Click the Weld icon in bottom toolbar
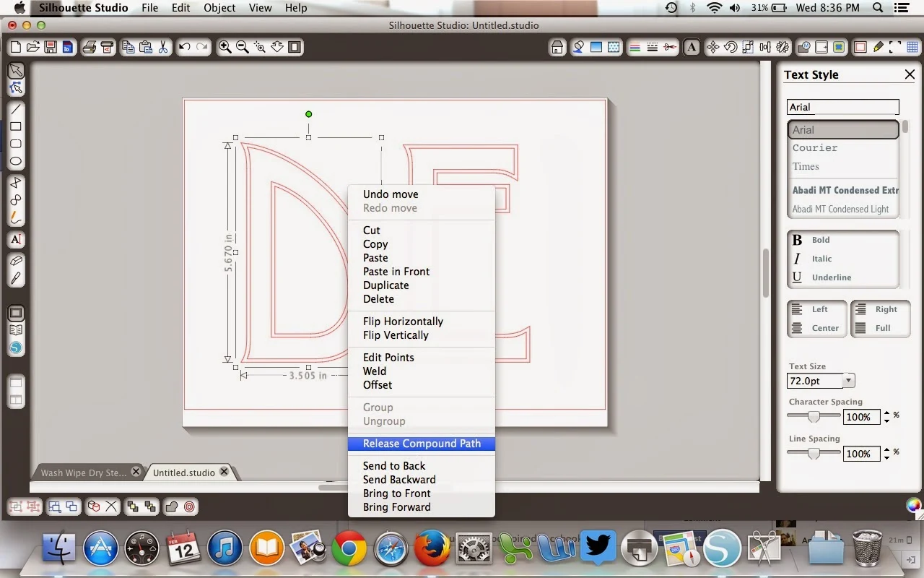The height and width of the screenshot is (578, 924). 172,506
